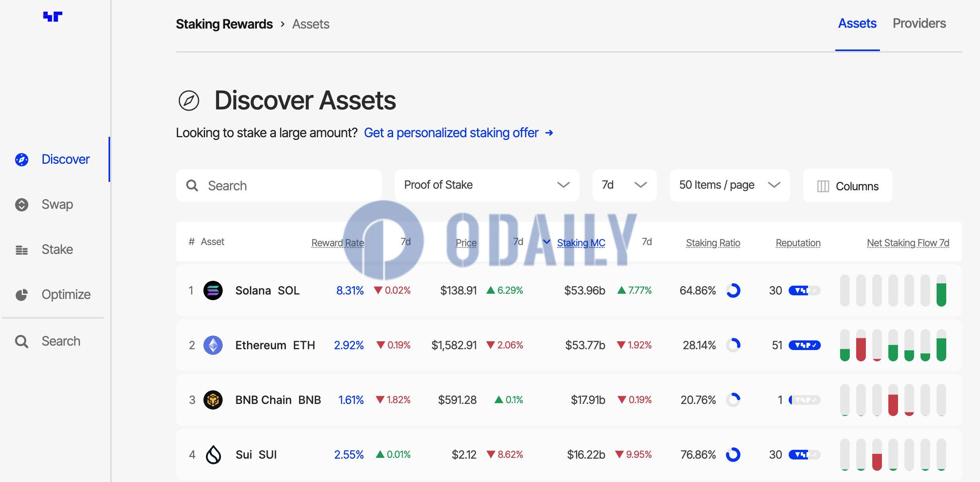Click the Columns button

point(847,185)
